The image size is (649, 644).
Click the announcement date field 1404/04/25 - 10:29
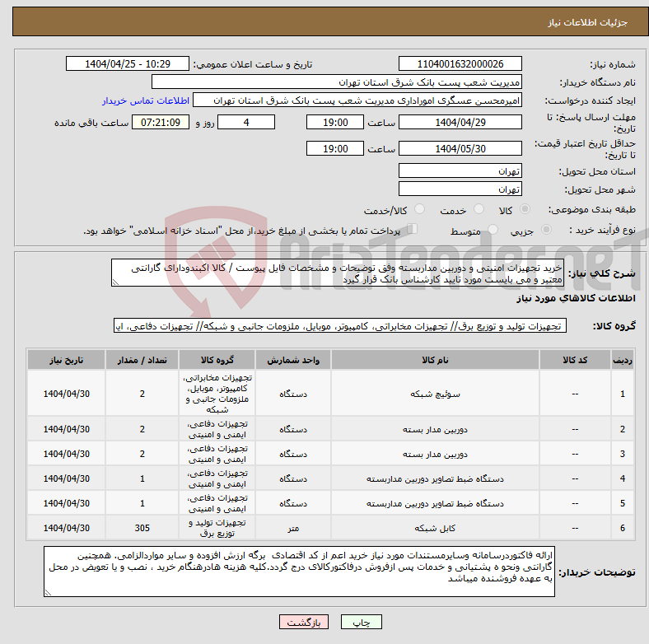[x=128, y=63]
